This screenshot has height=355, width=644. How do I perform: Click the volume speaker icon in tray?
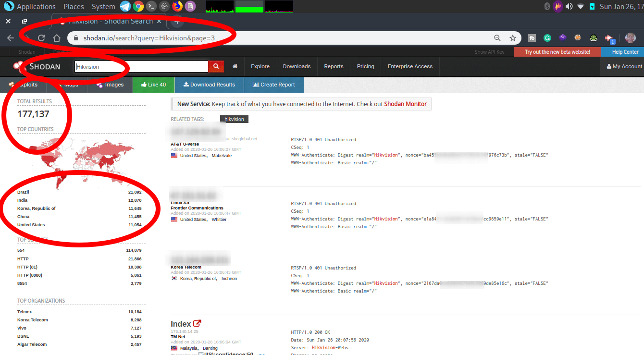(x=569, y=6)
